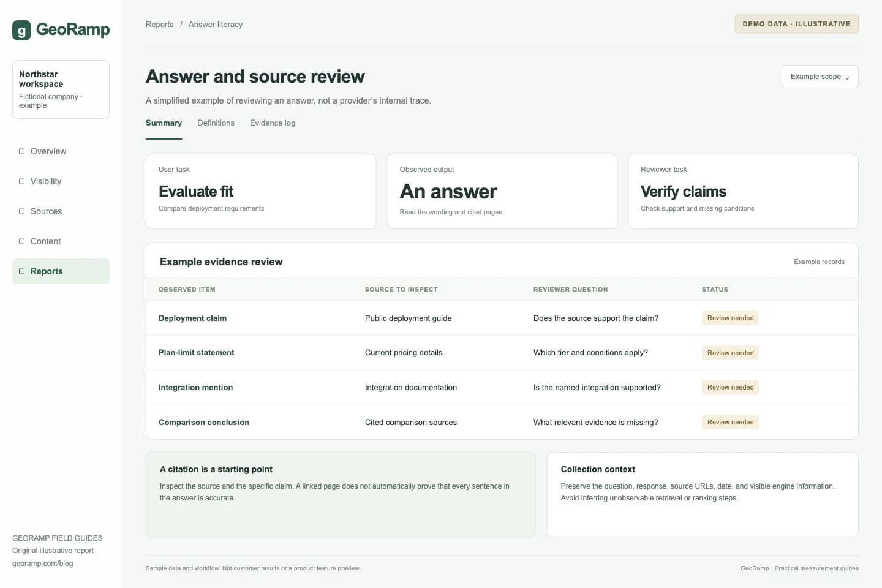Click the square icon beside Visibility
The width and height of the screenshot is (882, 588).
coord(22,181)
